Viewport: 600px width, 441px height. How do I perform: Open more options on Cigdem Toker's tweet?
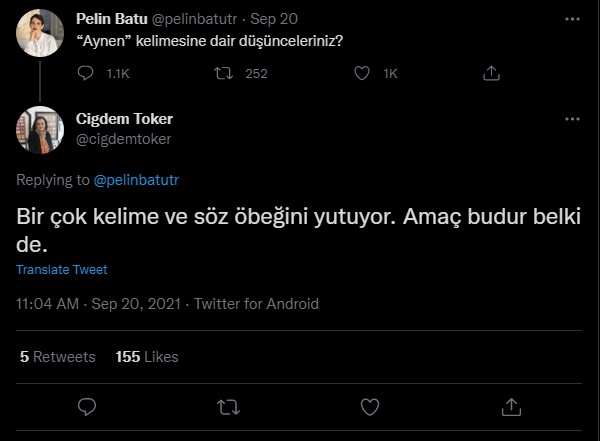[572, 119]
